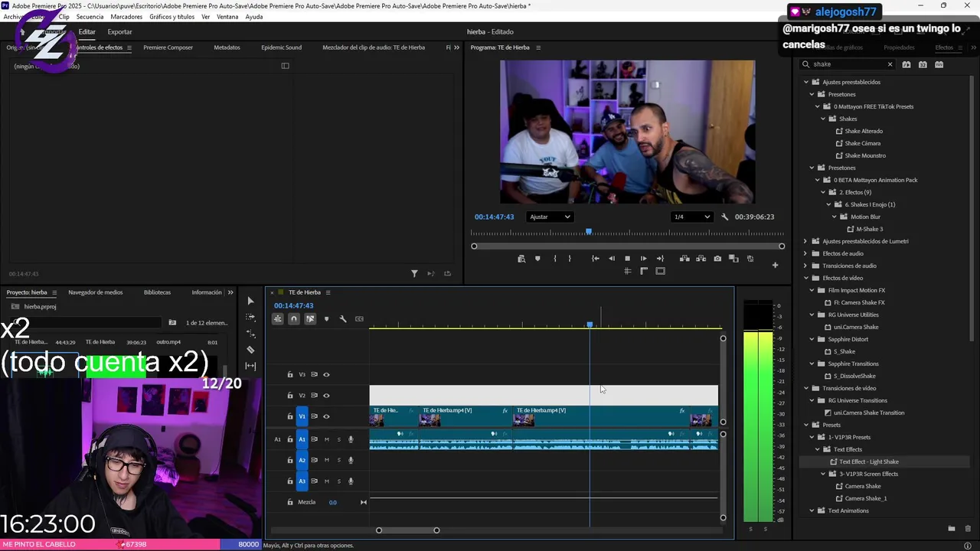Toggle V2 track output eye

click(326, 396)
